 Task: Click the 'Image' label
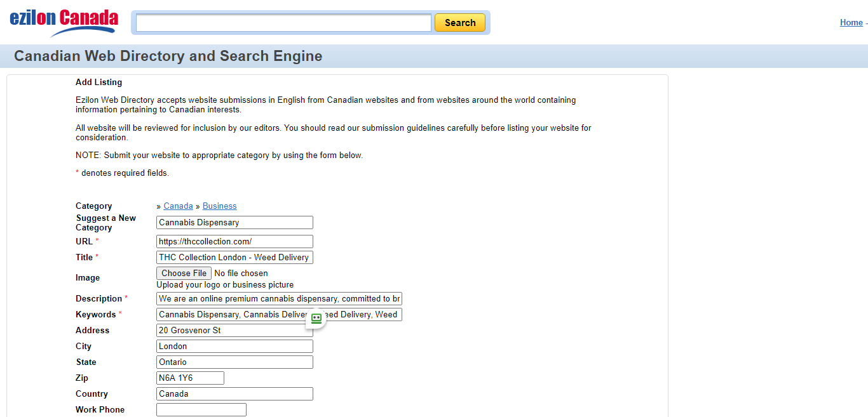(88, 278)
